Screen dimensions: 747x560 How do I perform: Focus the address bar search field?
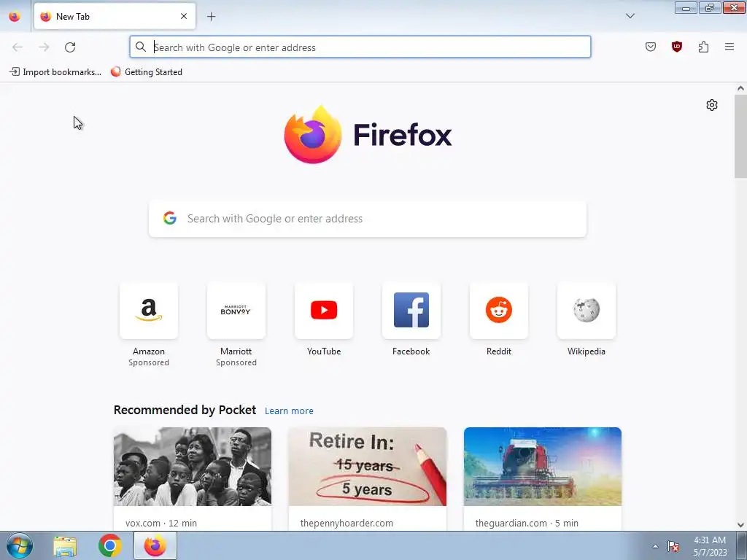tap(360, 47)
